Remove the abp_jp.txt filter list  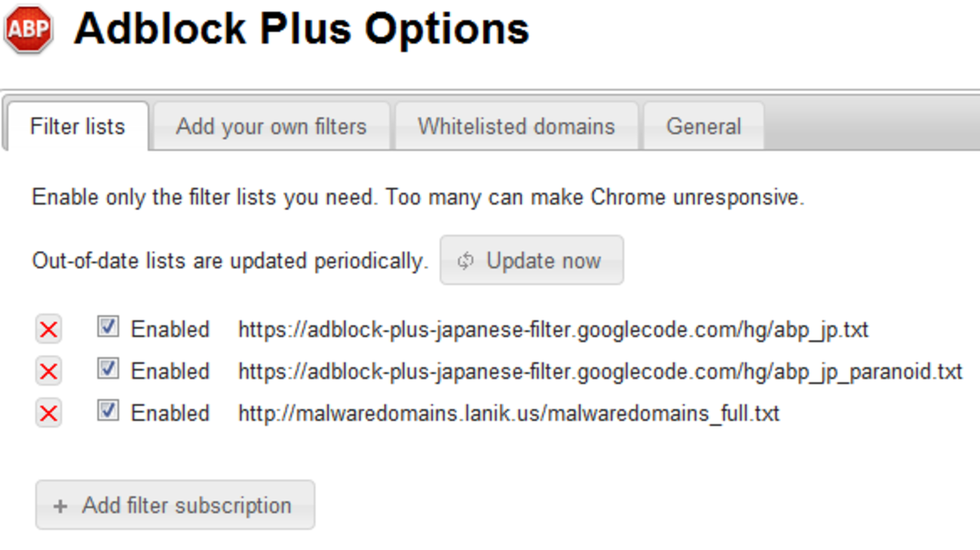(x=49, y=329)
